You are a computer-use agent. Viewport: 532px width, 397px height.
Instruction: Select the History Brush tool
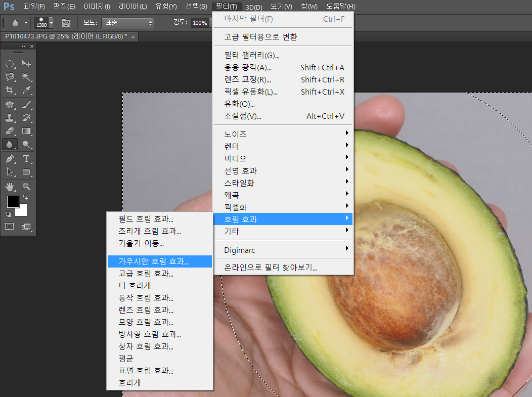[x=26, y=118]
